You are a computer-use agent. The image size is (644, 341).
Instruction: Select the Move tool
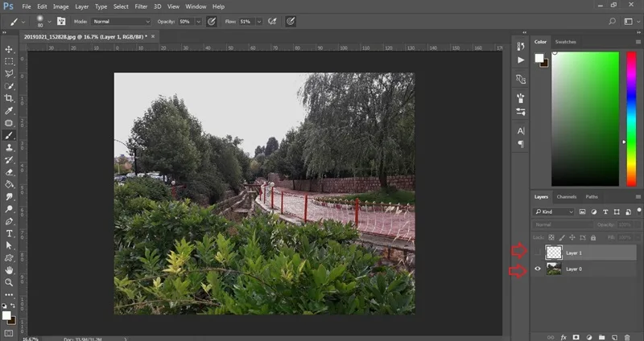(x=9, y=49)
